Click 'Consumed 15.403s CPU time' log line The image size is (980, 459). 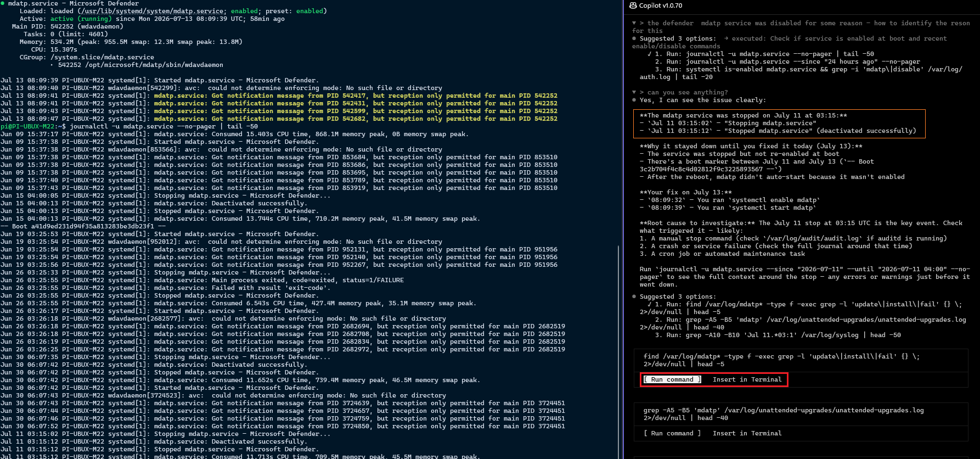(235, 134)
